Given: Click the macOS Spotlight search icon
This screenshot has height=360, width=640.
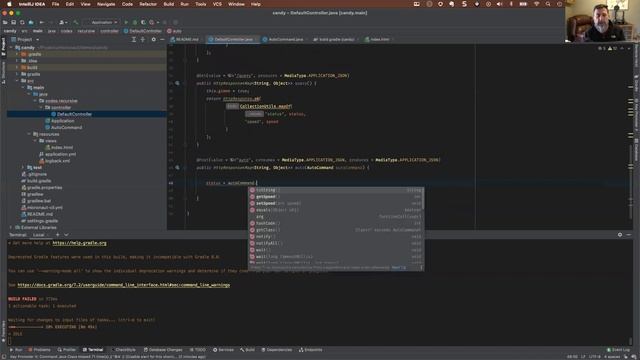Looking at the screenshot, I should [x=548, y=4].
